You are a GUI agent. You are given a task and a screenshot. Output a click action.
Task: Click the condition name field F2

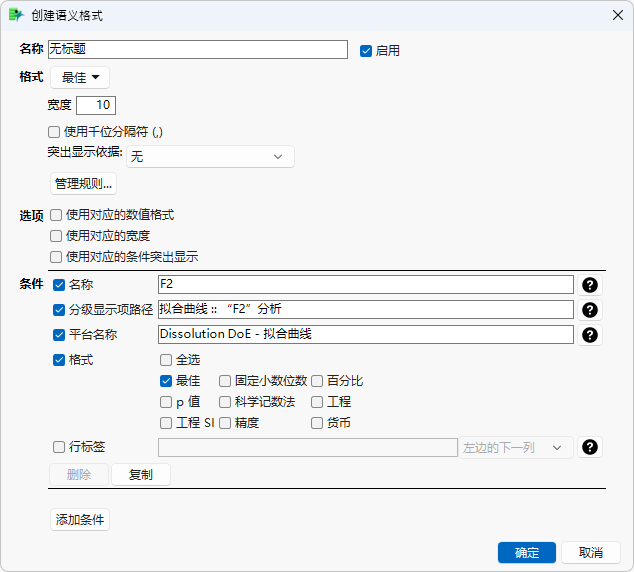pyautogui.click(x=366, y=285)
